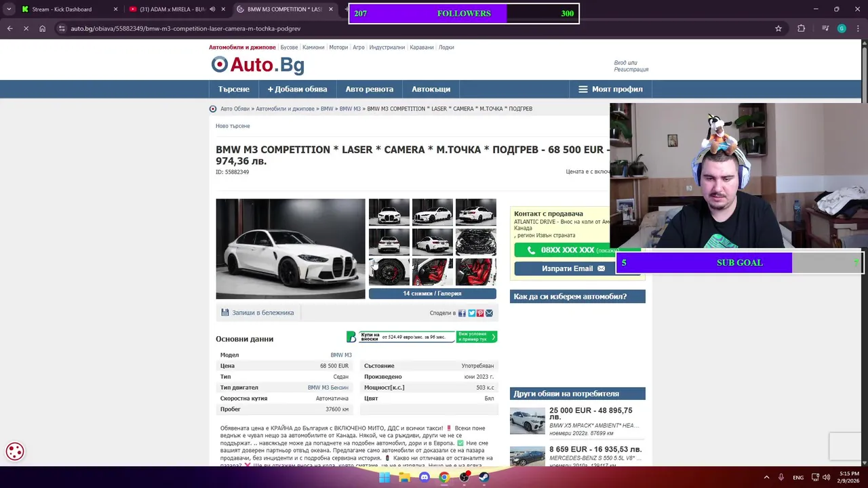
Task: Open Steam from taskbar
Action: (484, 477)
